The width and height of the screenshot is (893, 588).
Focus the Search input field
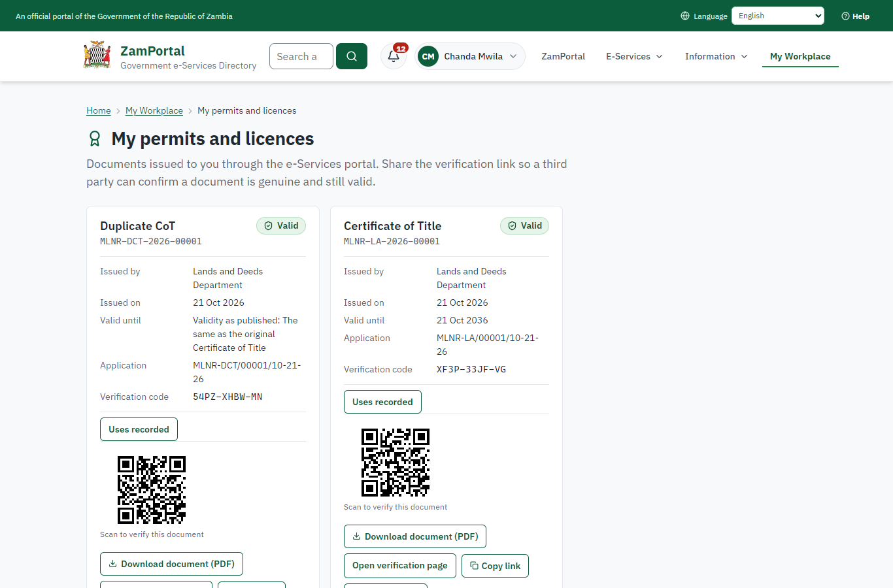coord(301,56)
